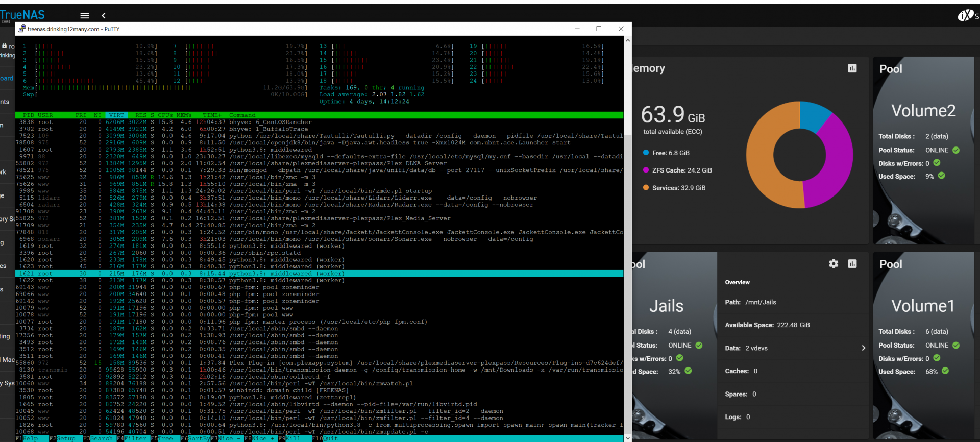Click the Volume1 Pool Status ONLINE checkmark
Viewport: 980px width, 442px height.
click(956, 345)
